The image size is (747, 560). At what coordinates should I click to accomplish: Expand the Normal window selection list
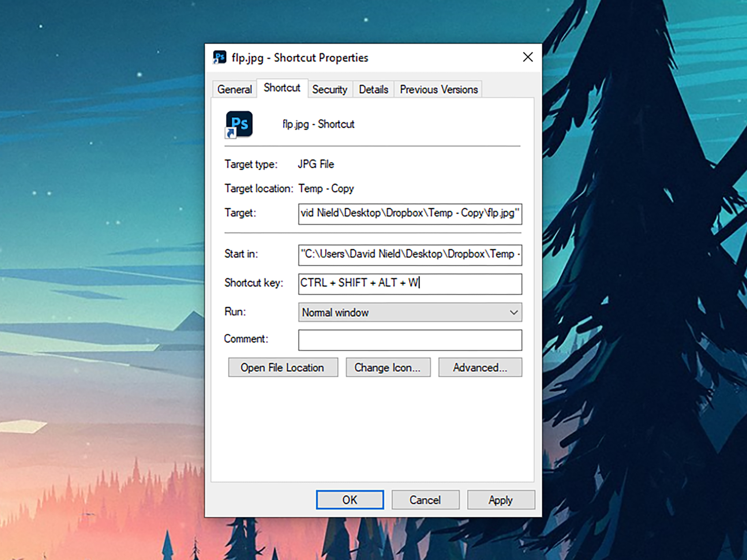point(410,312)
